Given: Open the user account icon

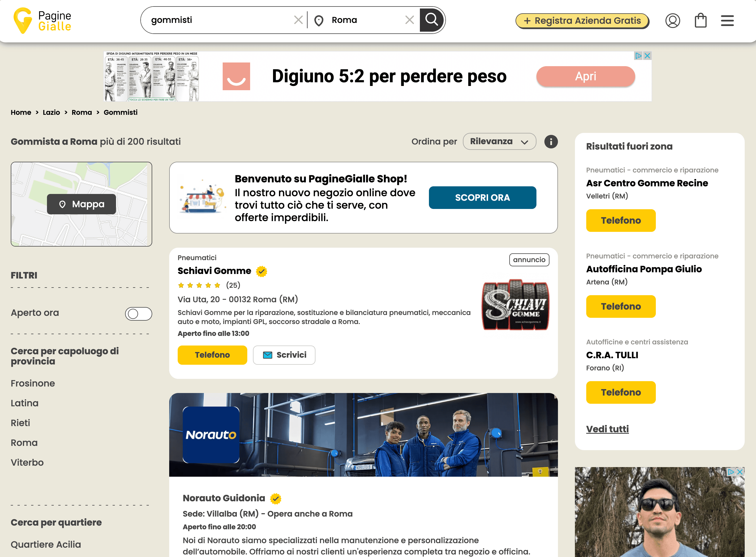Looking at the screenshot, I should click(672, 21).
